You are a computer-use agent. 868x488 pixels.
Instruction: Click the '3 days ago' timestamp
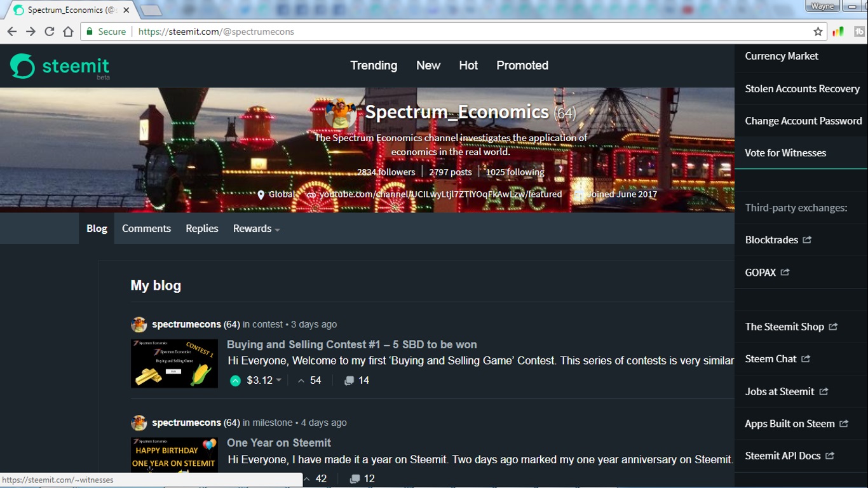coord(314,325)
